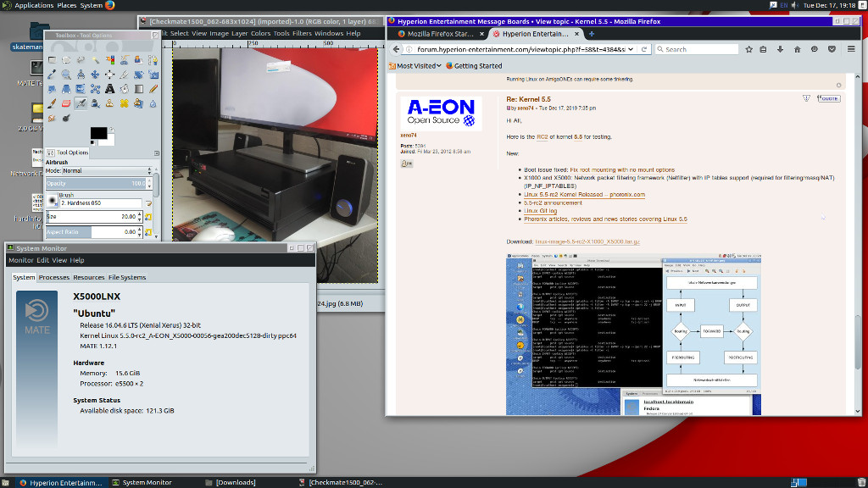
Task: Reset brush size to native size
Action: [148, 217]
